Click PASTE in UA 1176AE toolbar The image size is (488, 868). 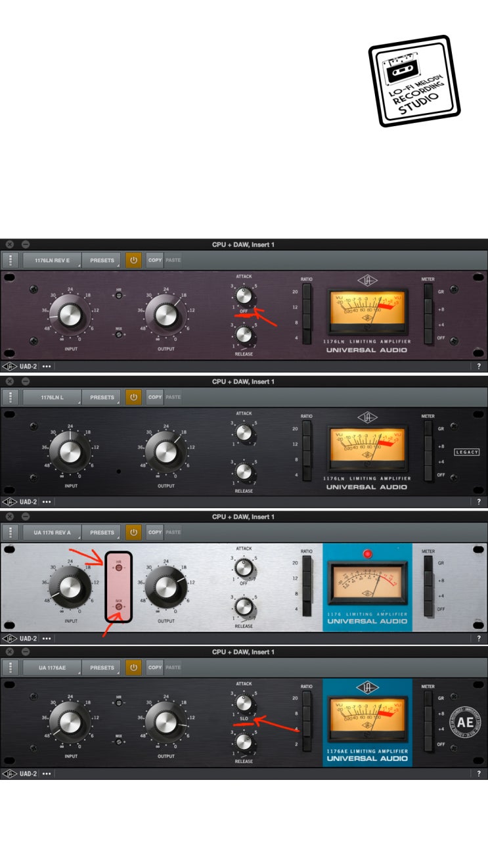pyautogui.click(x=173, y=667)
